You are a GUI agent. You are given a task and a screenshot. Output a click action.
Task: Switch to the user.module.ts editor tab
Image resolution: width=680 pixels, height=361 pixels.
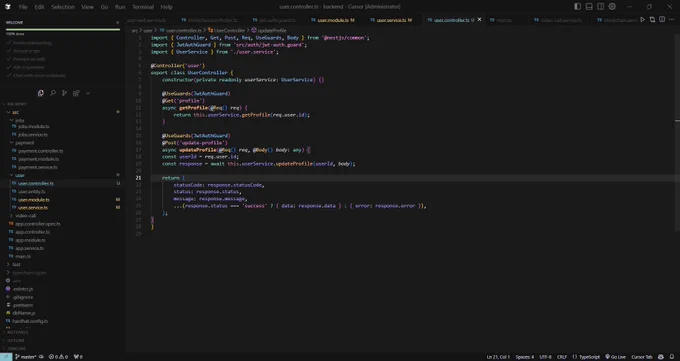(x=333, y=20)
